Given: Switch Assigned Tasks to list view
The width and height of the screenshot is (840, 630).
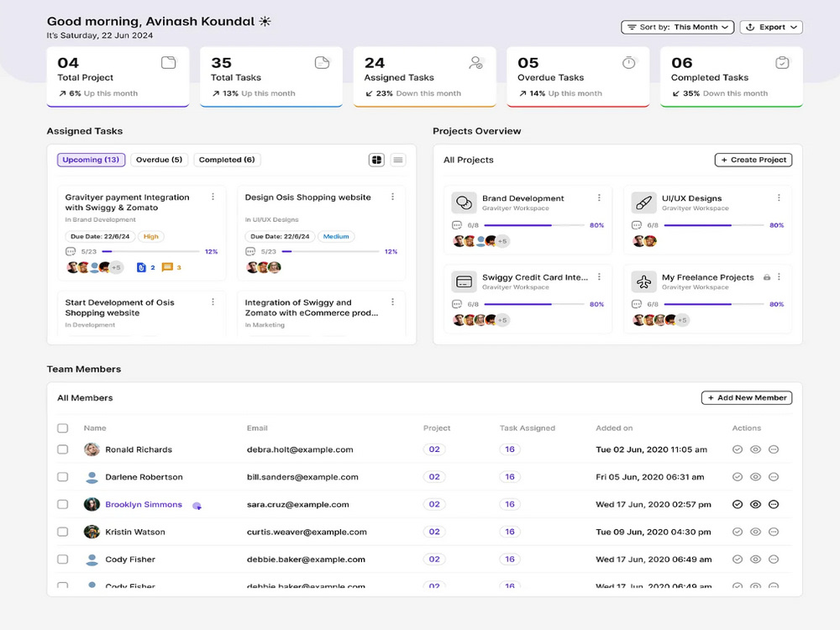Looking at the screenshot, I should (x=398, y=160).
